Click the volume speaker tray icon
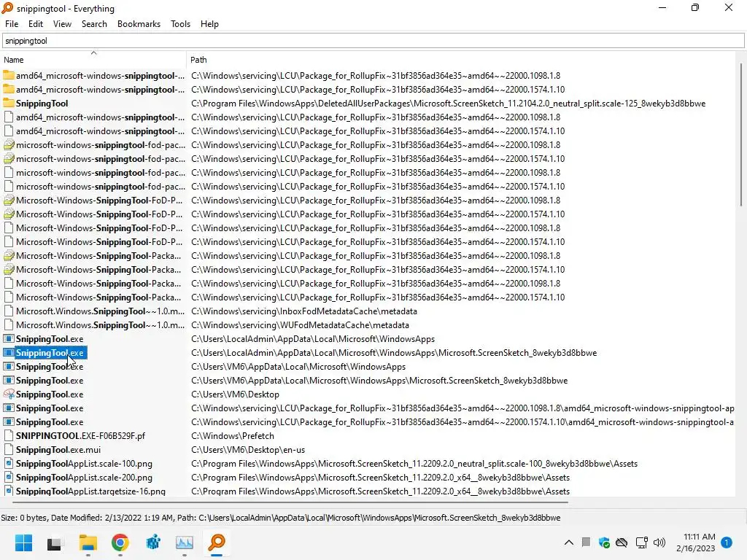 click(x=659, y=542)
